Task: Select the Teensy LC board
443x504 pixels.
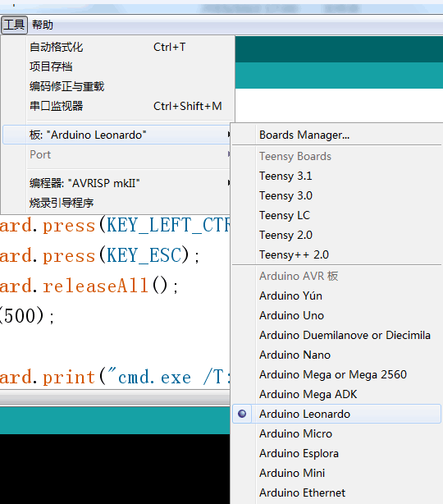Action: click(x=336, y=215)
